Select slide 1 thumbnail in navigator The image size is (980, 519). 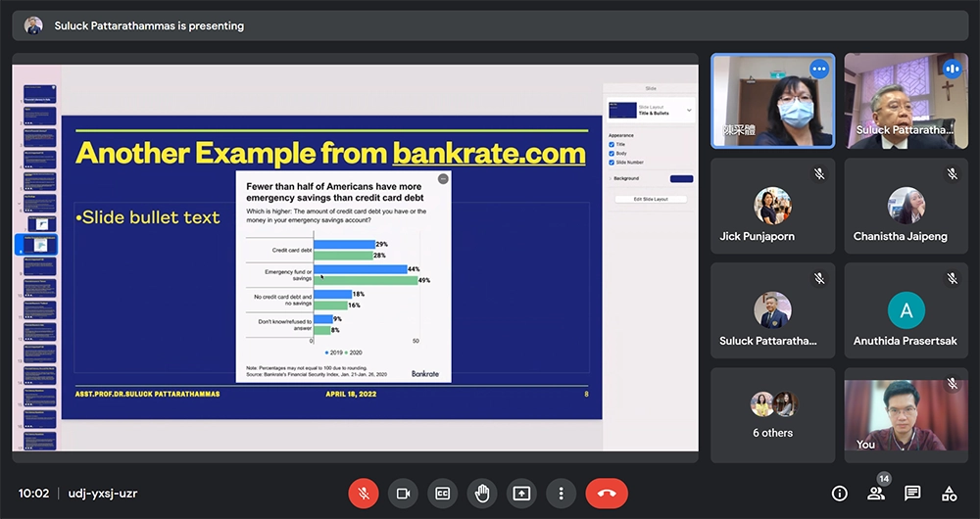[40, 94]
